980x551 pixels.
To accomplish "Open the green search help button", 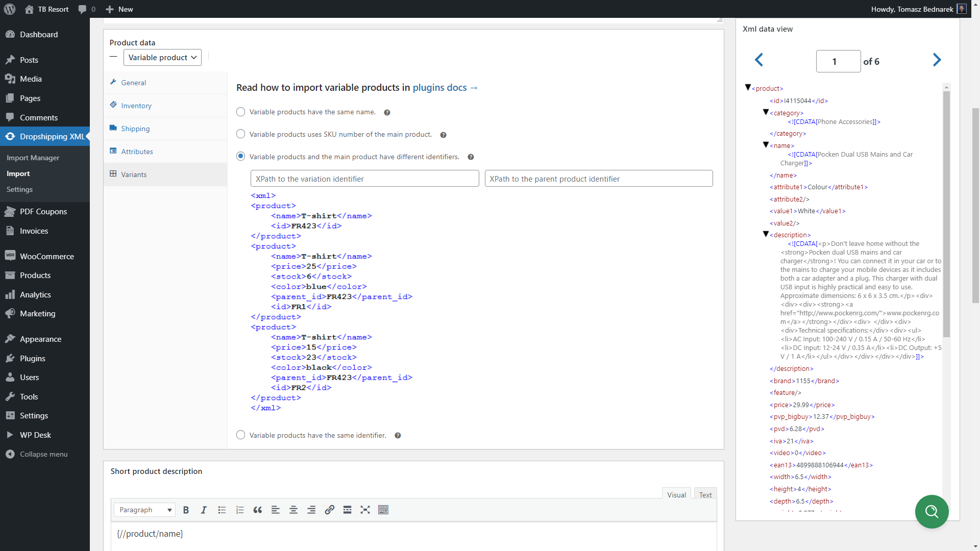I will coord(932,511).
